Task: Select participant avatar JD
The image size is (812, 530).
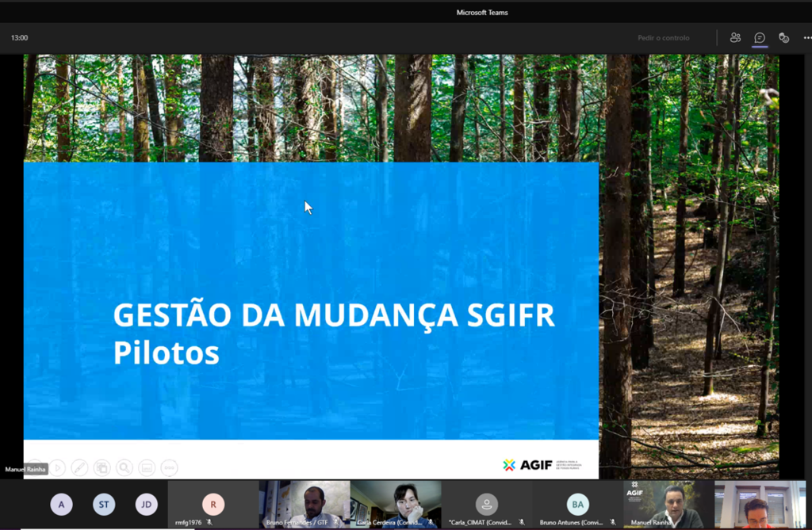Action: click(x=146, y=505)
